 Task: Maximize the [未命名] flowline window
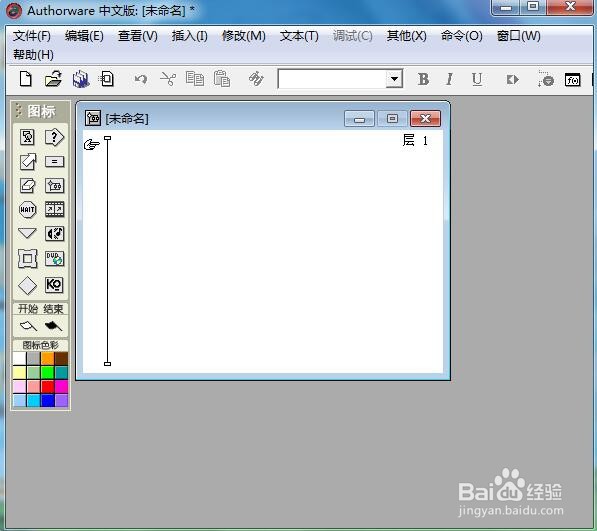click(x=392, y=119)
